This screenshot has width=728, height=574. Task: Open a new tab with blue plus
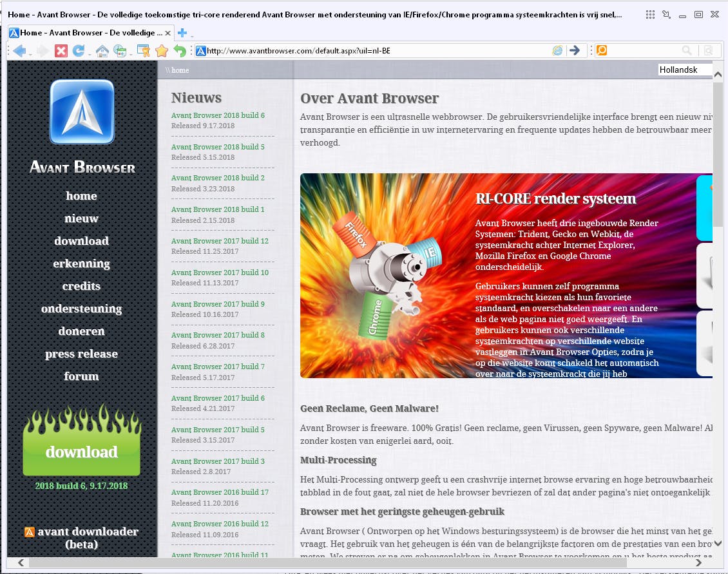coord(182,32)
